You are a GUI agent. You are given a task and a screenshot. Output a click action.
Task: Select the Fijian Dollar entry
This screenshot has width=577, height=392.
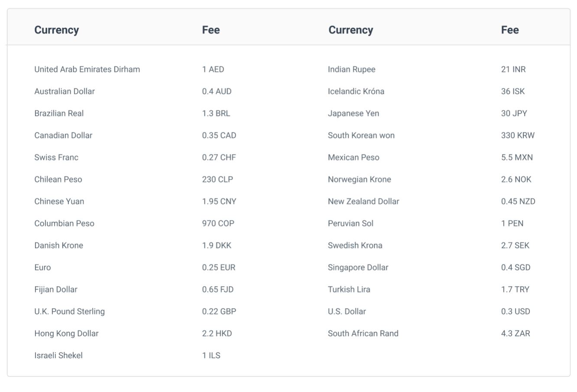(56, 289)
